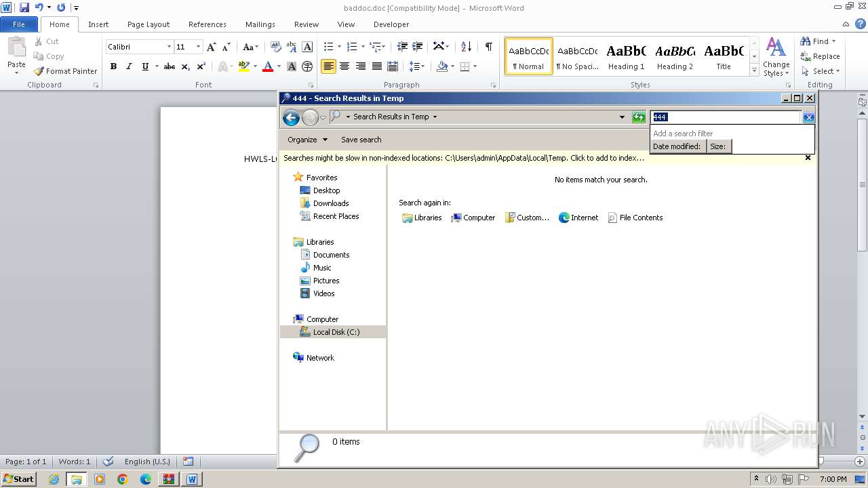
Task: Center align text in Word
Action: coord(344,66)
